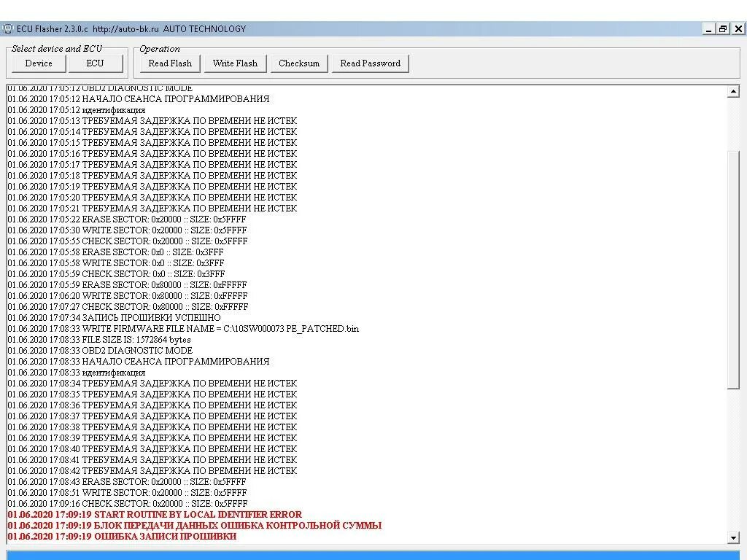Screen dimensions: 747x560
Task: Select the 17:08:38 ТРЕБУЕМАЯ ЗАДЕРЖКА log line
Action: [152, 427]
